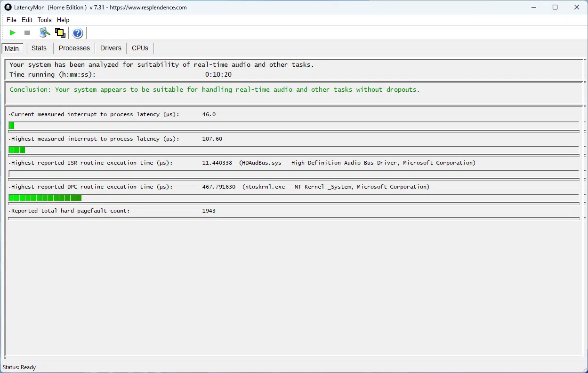The height and width of the screenshot is (373, 588).
Task: Click the ISR execution time value 11.440338
Action: pos(217,163)
